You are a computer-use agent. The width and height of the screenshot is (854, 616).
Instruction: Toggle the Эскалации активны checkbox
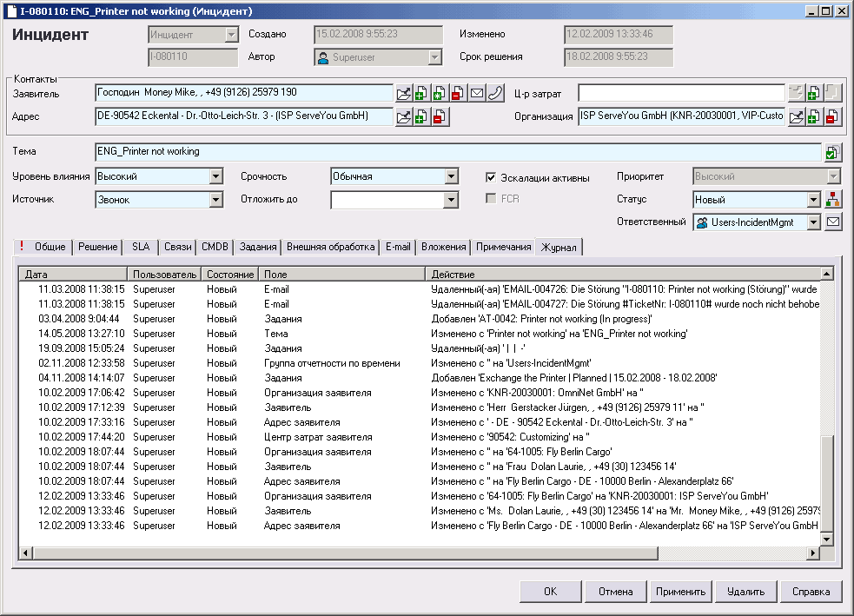tap(491, 177)
